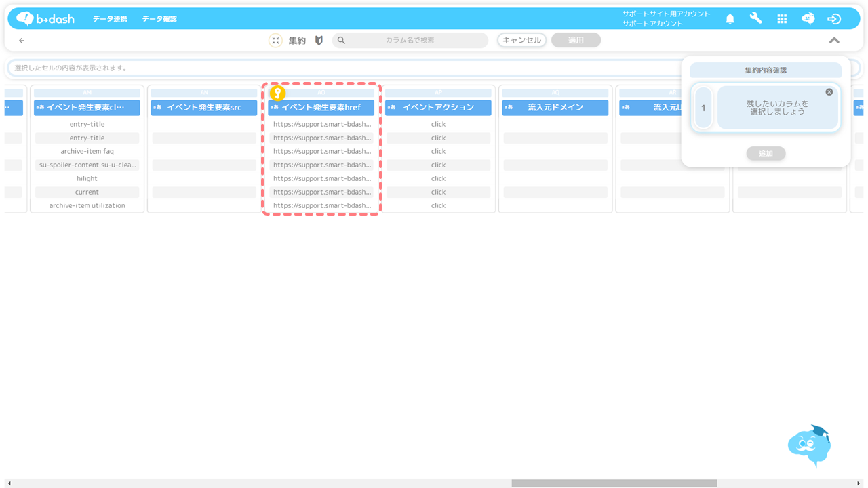Click the 追加 button
This screenshot has width=868, height=488.
coord(766,154)
